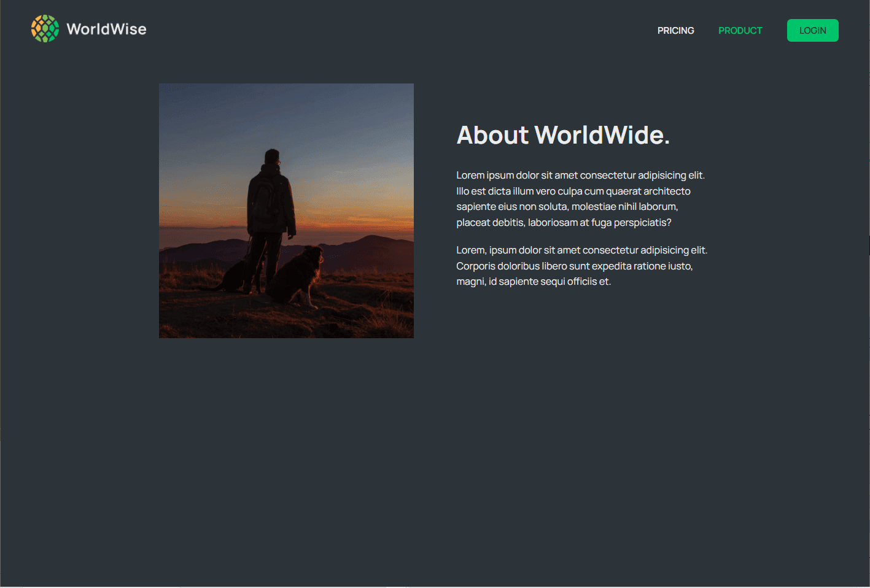This screenshot has height=588, width=870.
Task: Click the line starting "Lorem ipsum dolor"
Action: (580, 176)
